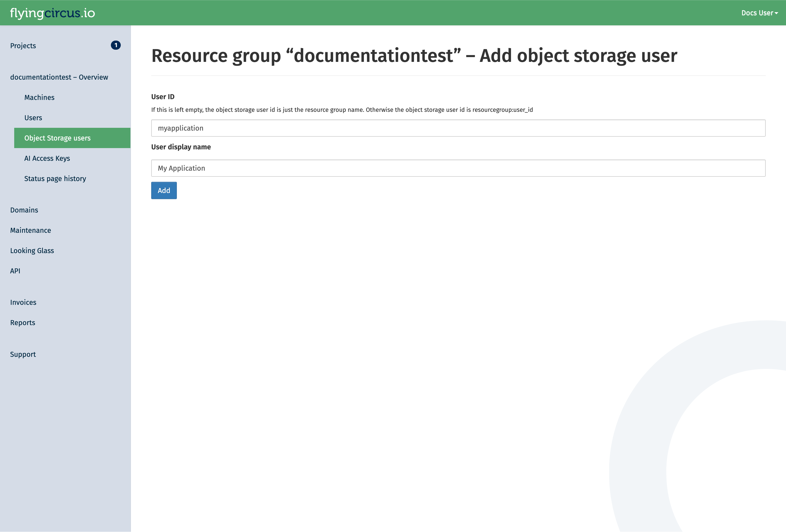Go to Machines page
Image resolution: width=786 pixels, height=532 pixels.
pyautogui.click(x=39, y=97)
